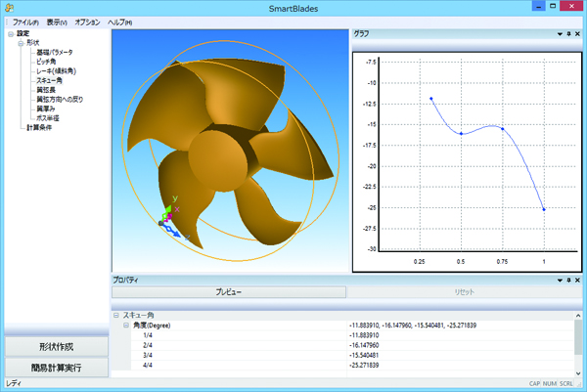Viewport: 587px width, 392px height.
Task: Click the graph point at x=1
Action: click(544, 209)
